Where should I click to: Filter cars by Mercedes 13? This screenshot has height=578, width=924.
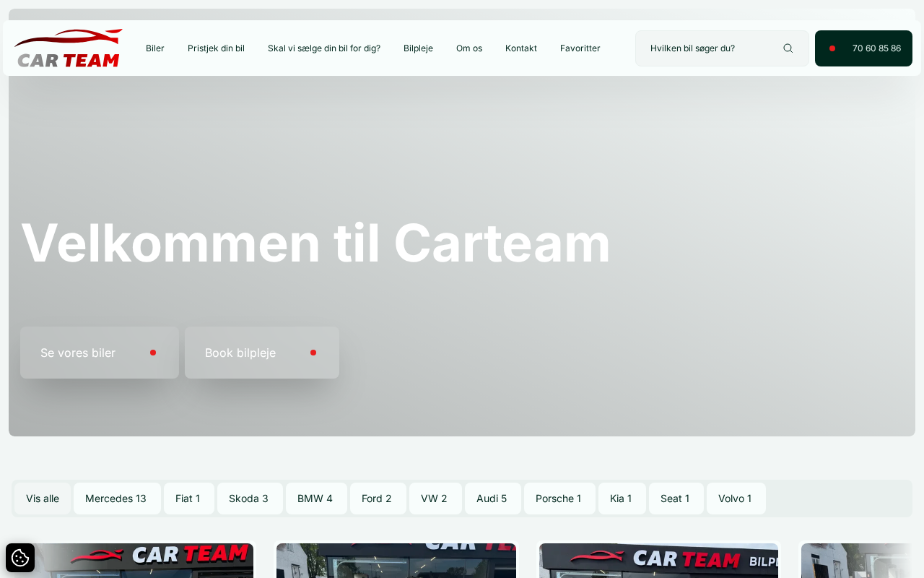[x=117, y=499]
